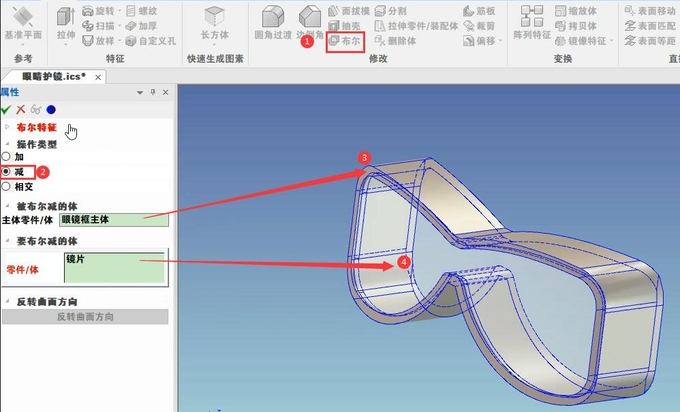Open dropdown arrow under 基准平面
The width and height of the screenshot is (680, 412).
23,44
